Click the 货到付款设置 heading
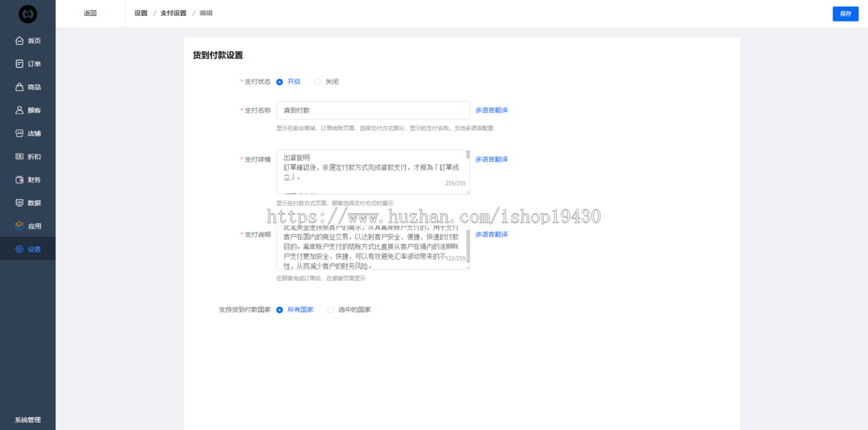This screenshot has width=868, height=430. 218,55
